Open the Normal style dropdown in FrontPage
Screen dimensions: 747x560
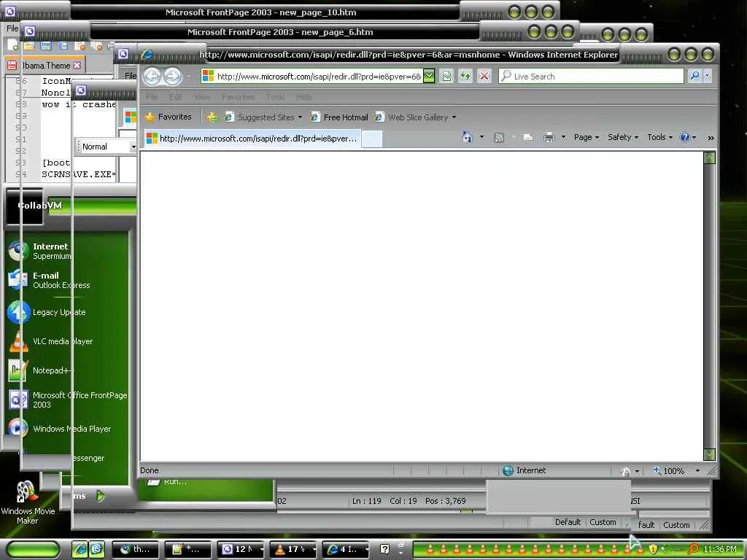pos(133,147)
